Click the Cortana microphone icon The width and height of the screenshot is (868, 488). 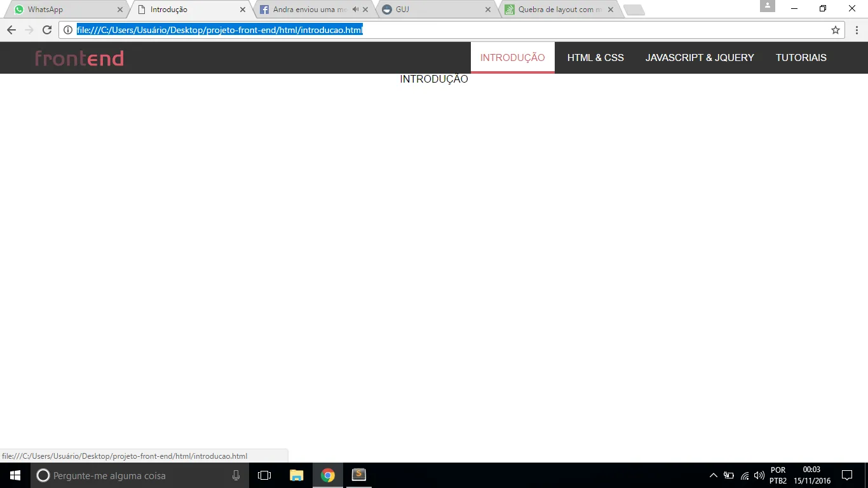[x=236, y=475]
